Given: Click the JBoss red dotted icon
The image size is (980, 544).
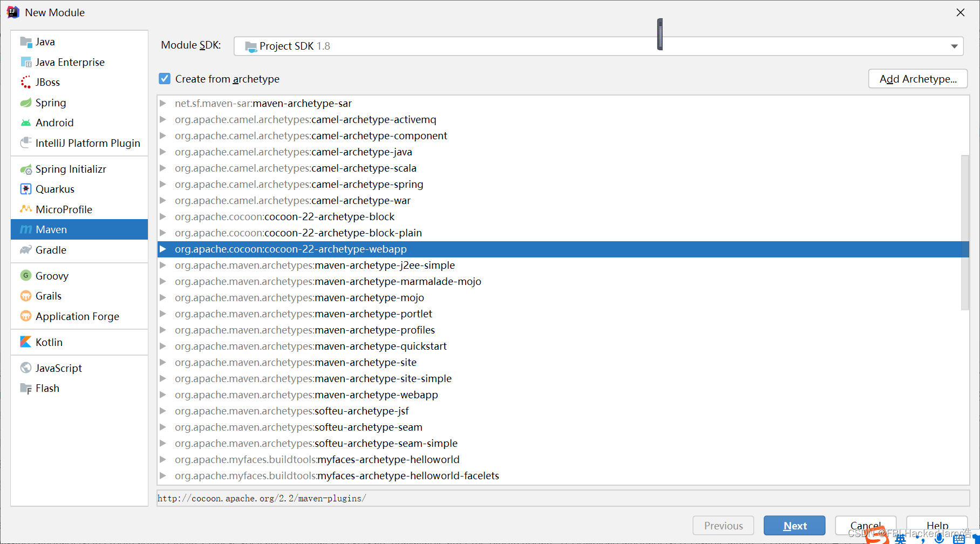Looking at the screenshot, I should pos(26,82).
